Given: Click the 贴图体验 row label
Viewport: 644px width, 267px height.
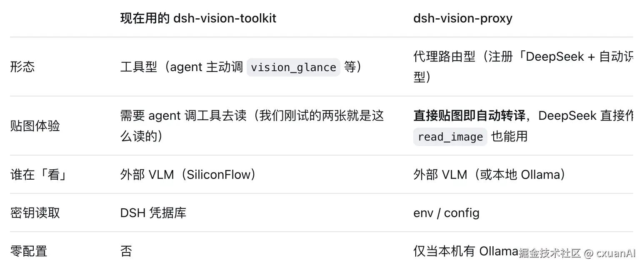Looking at the screenshot, I should coord(35,126).
